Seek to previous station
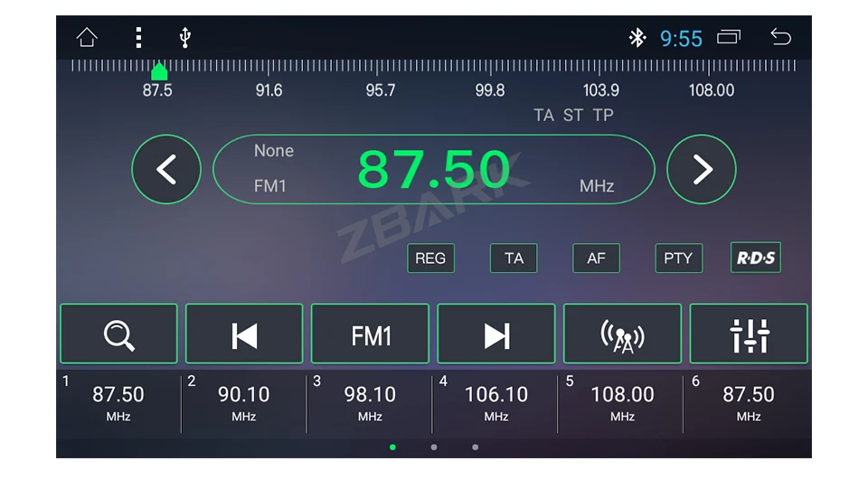 point(244,334)
